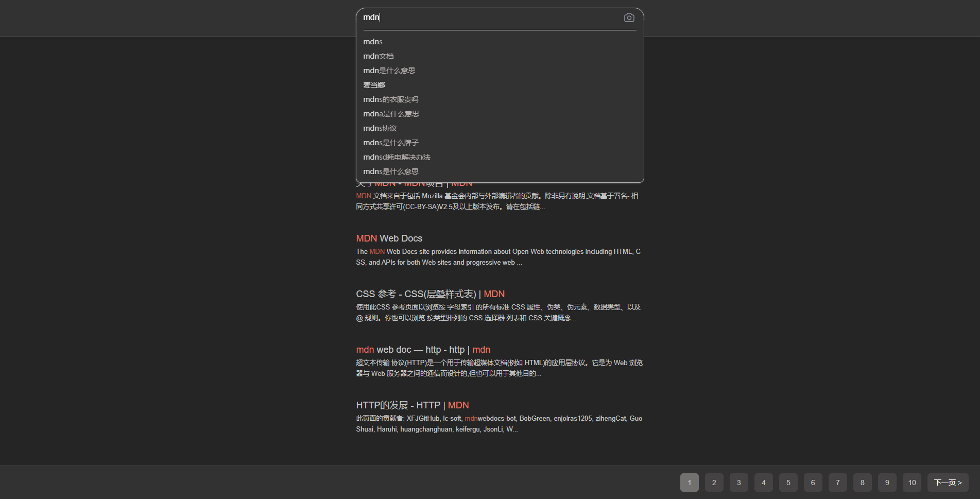Choose the 'mdns是什么牌子' suggestion
980x499 pixels.
click(x=390, y=143)
